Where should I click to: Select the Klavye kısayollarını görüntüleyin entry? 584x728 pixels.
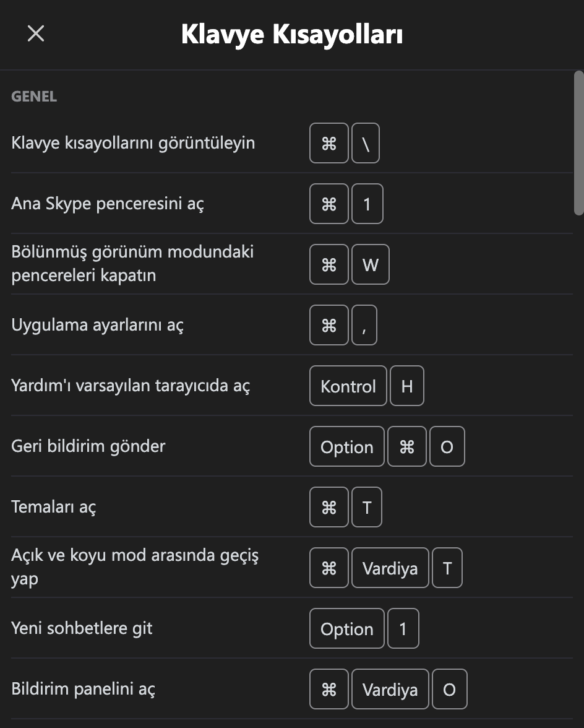133,144
